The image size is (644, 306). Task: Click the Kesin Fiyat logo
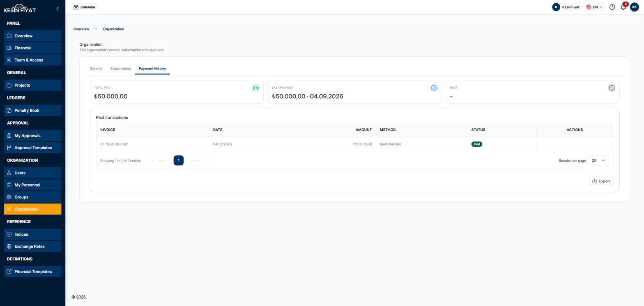coord(19,8)
